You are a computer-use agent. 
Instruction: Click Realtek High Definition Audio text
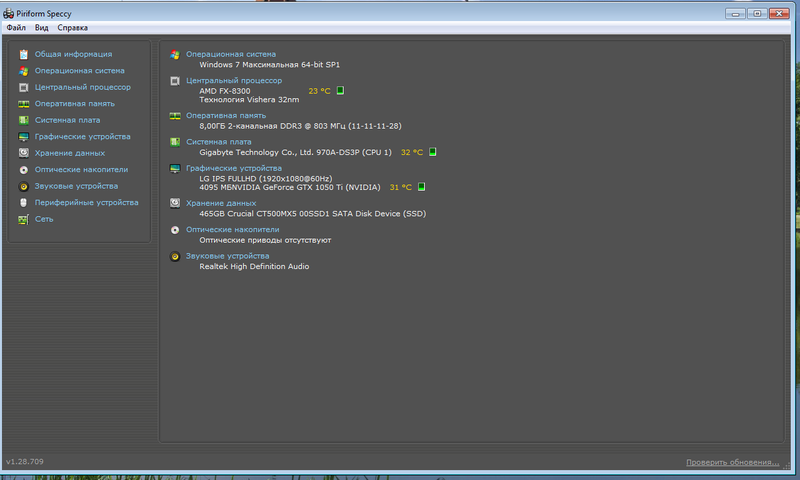pyautogui.click(x=254, y=266)
